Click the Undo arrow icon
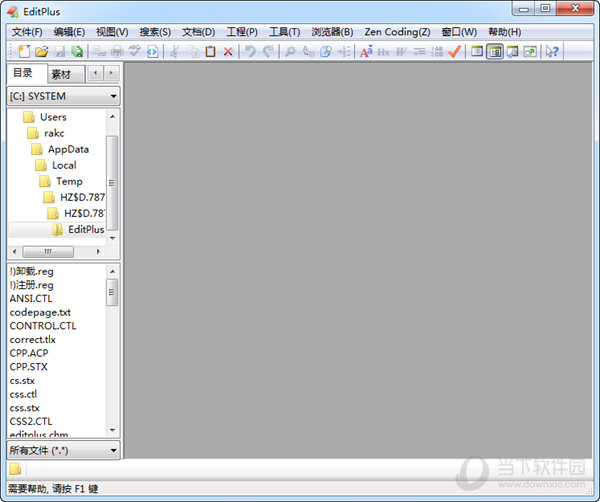This screenshot has height=502, width=600. click(250, 51)
